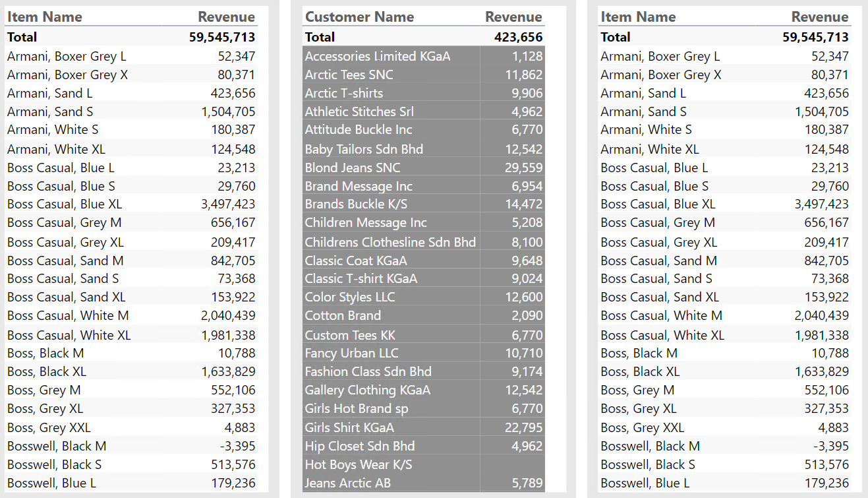Select revenue 29,559 of Blond Jeans SNC
This screenshot has height=498, width=868.
tap(524, 168)
